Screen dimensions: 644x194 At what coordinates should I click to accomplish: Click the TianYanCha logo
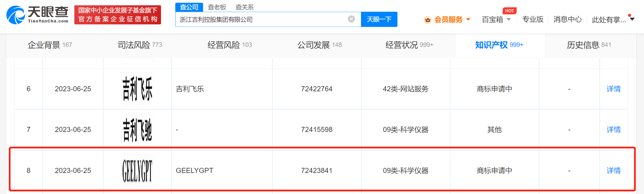pyautogui.click(x=38, y=15)
